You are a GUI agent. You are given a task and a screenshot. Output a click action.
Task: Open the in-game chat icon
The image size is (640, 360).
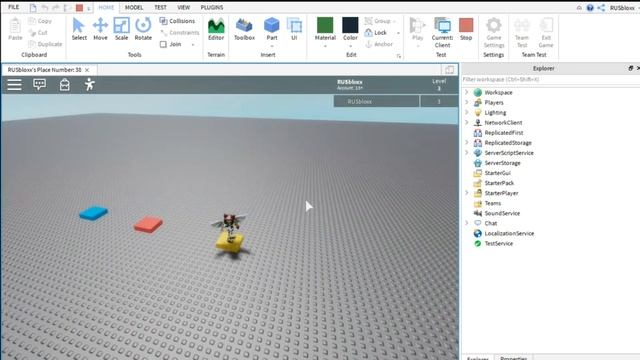pos(39,84)
